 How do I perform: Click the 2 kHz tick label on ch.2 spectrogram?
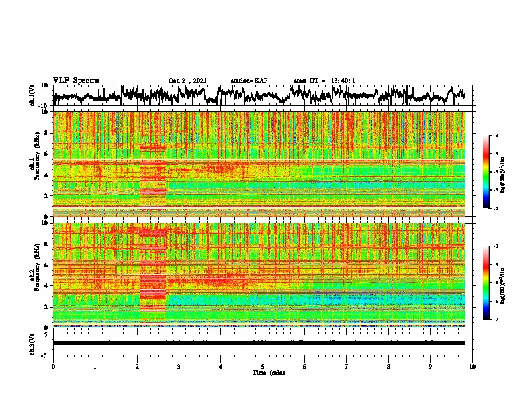(46, 307)
